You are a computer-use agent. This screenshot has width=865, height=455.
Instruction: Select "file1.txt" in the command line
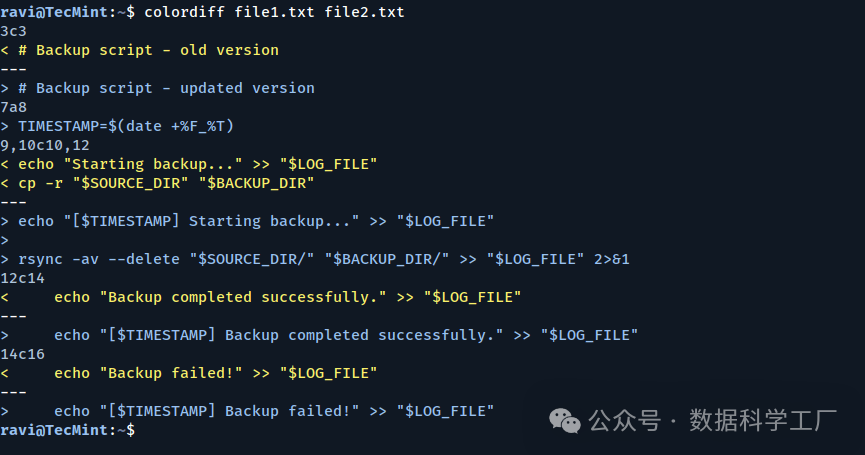274,12
